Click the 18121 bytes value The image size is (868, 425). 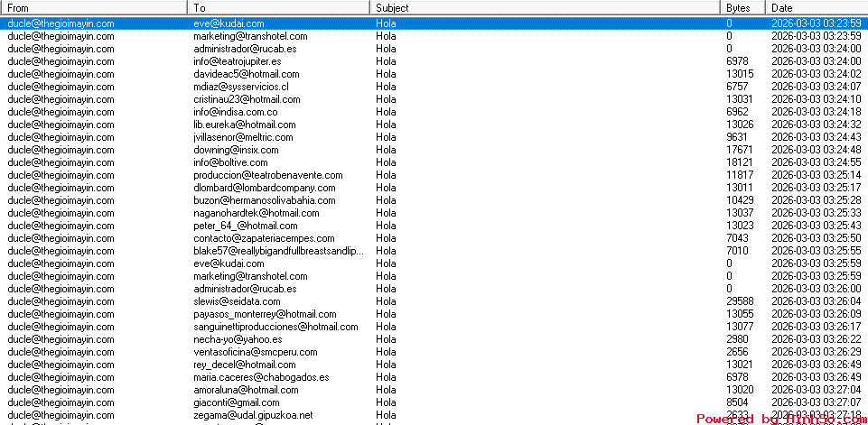pyautogui.click(x=740, y=162)
